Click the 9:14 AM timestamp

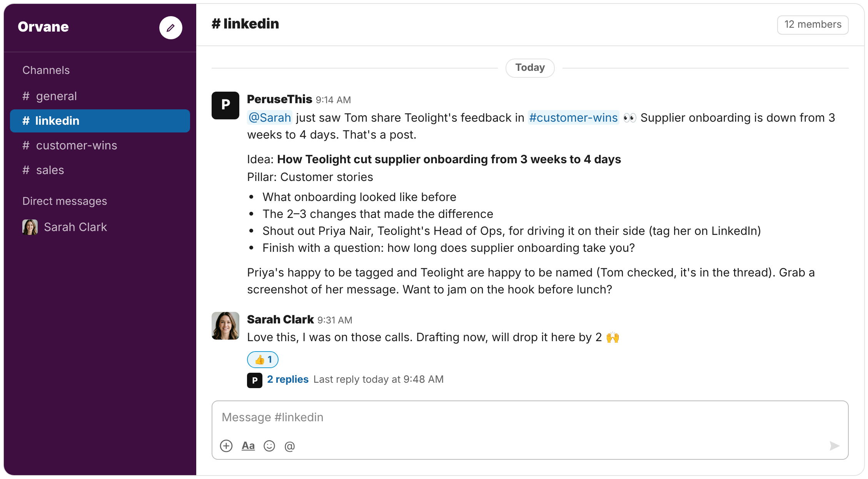[334, 100]
